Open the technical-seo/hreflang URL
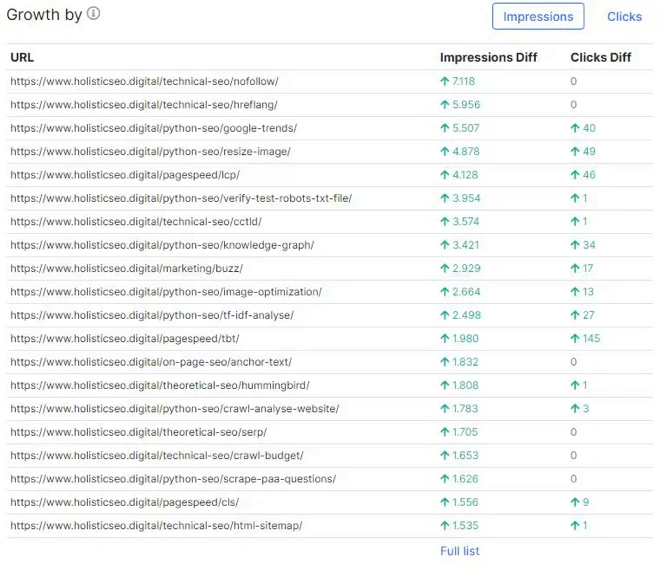Image resolution: width=660 pixels, height=570 pixels. [x=144, y=104]
